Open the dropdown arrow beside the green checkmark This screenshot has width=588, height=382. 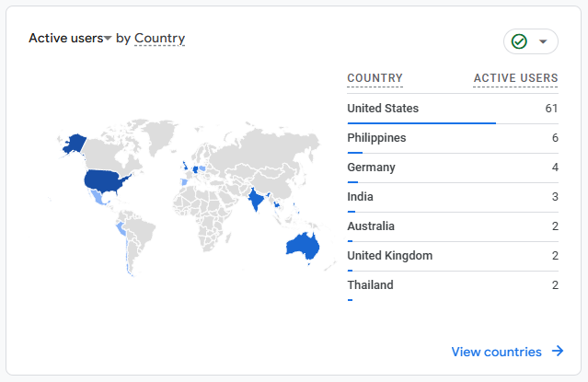(x=543, y=41)
